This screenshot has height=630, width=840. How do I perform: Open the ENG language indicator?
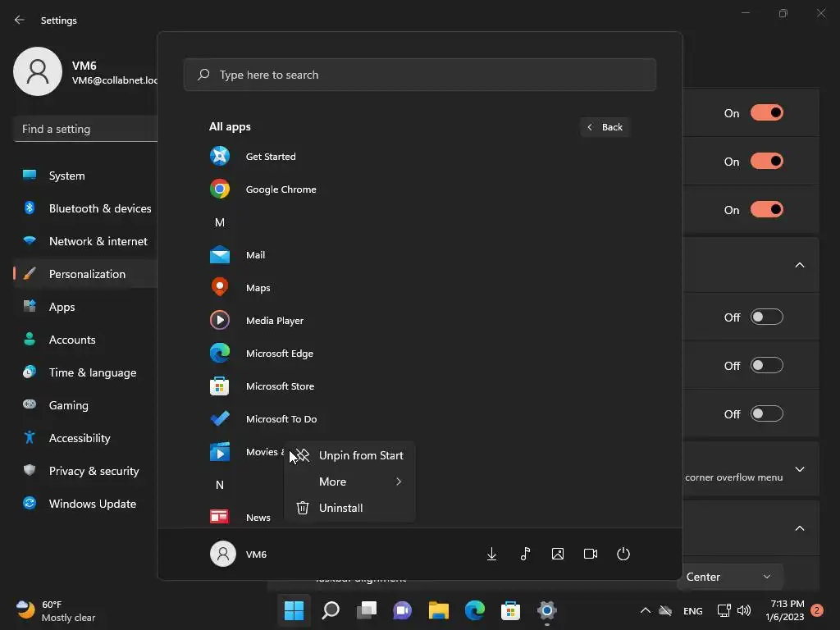coord(692,610)
